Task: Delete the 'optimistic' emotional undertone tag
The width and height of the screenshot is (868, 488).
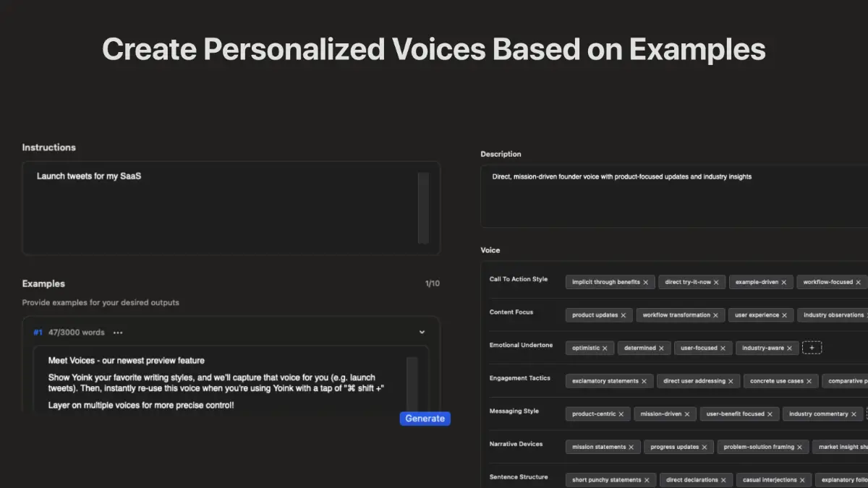Action: (605, 348)
